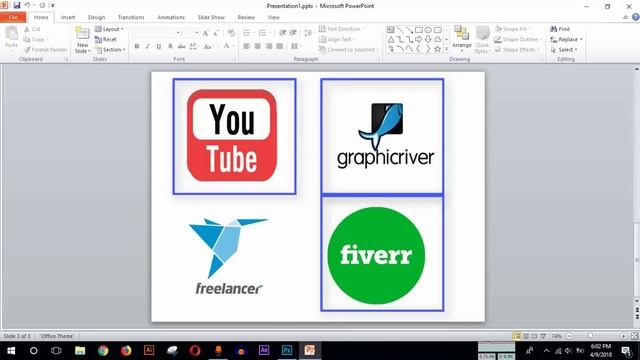Open the View tab
This screenshot has width=640, height=360.
pyautogui.click(x=273, y=17)
